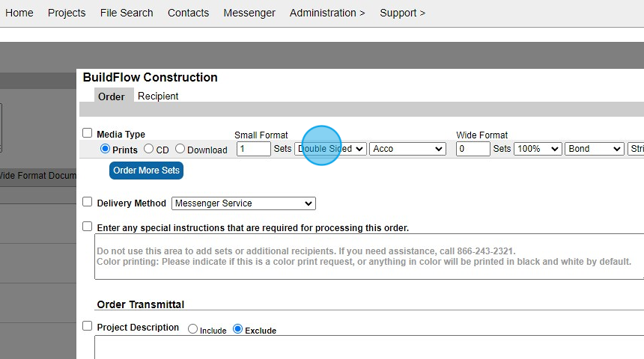Open the Contacts menu item

coord(188,13)
